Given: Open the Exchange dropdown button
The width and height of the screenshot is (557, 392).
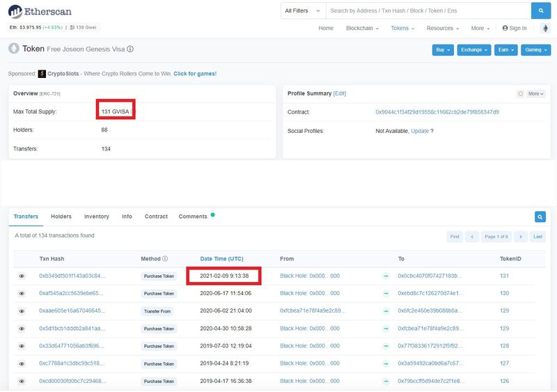Looking at the screenshot, I should click(474, 49).
